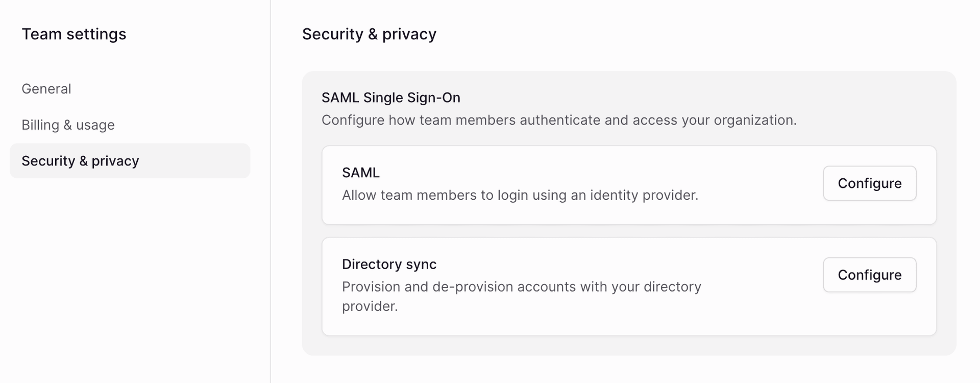Click the authentication description under SAML Single Sign-On

click(559, 120)
